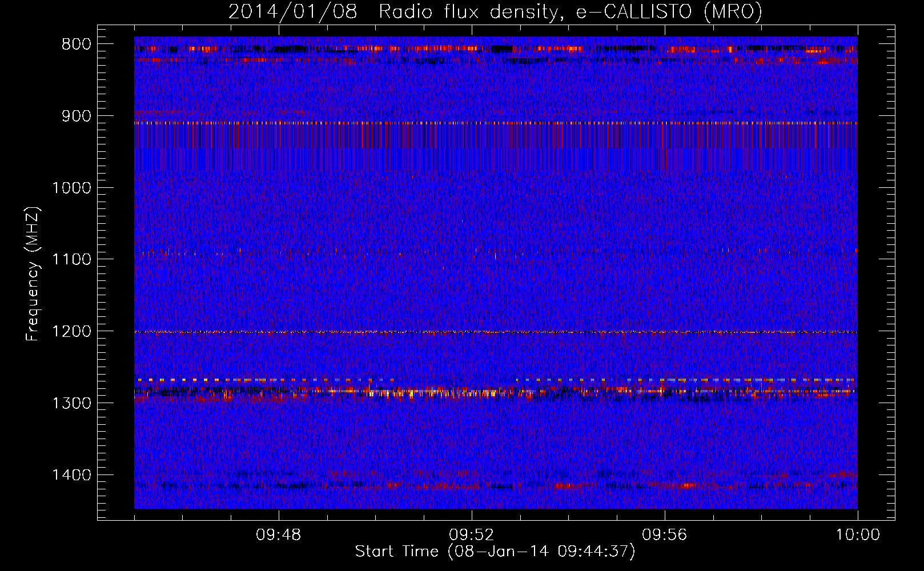Click the 09:48 time tick label

pyautogui.click(x=279, y=535)
